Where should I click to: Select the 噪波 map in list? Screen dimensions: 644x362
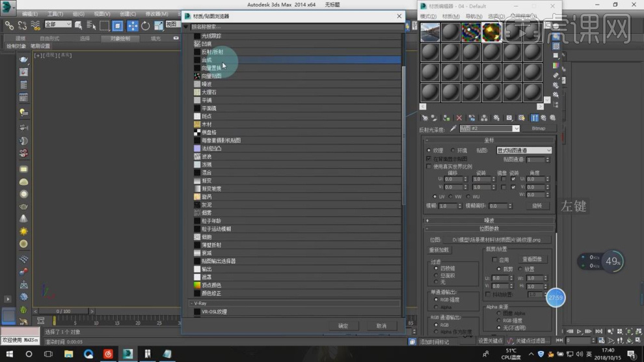[x=297, y=84]
